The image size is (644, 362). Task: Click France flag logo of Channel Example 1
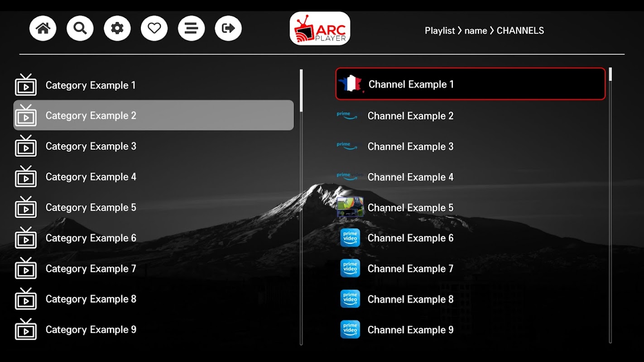click(x=351, y=84)
